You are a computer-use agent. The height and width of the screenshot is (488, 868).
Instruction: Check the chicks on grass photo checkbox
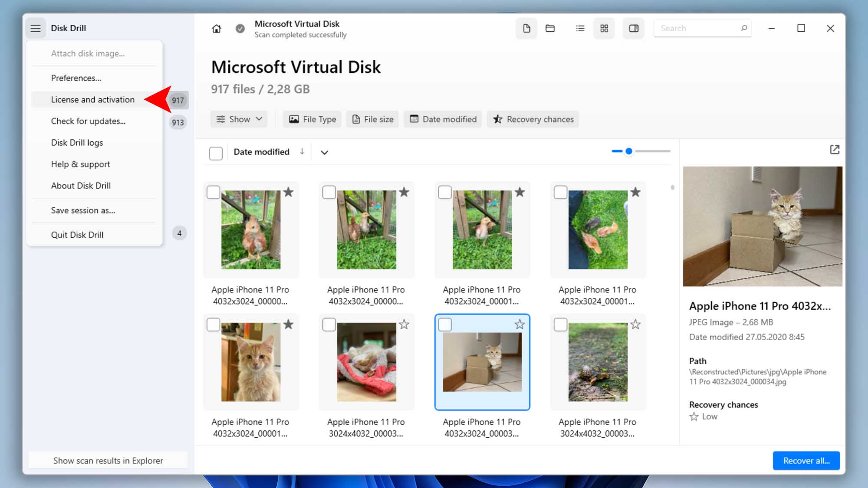(561, 193)
